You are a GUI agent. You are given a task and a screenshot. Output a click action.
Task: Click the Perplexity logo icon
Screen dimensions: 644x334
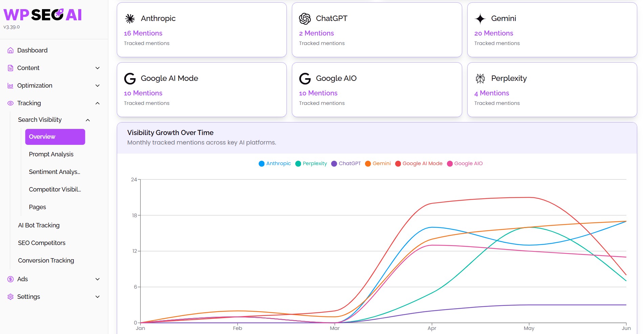coord(480,79)
